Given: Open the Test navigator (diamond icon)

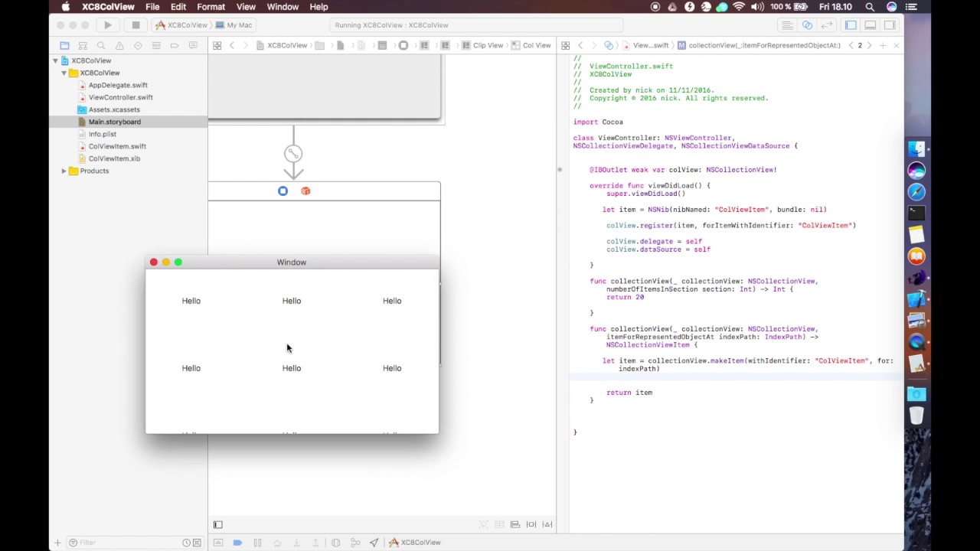Looking at the screenshot, I should coord(138,46).
